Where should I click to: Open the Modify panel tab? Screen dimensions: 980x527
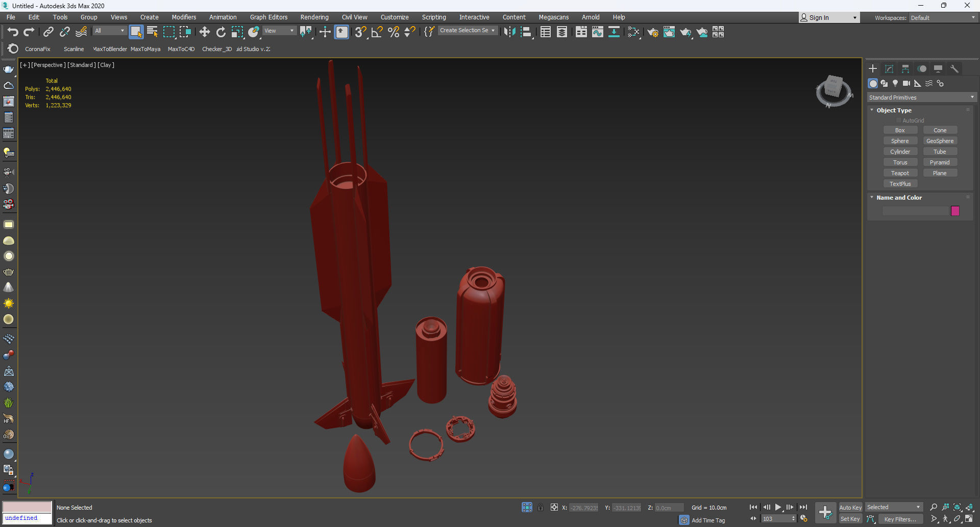pyautogui.click(x=889, y=68)
